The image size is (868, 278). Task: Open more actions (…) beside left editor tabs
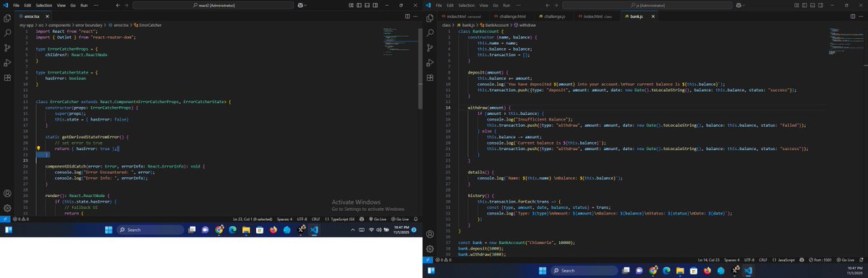[414, 15]
